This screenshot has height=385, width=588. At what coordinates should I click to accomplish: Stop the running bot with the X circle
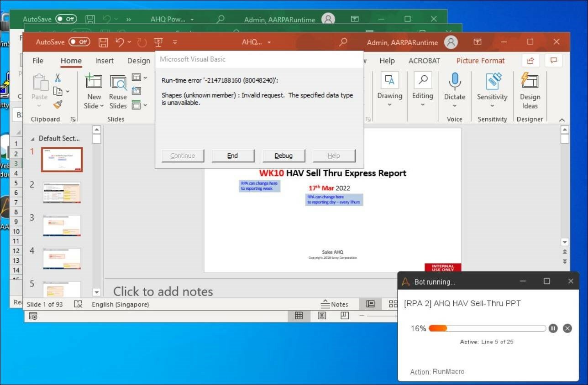[x=567, y=328]
